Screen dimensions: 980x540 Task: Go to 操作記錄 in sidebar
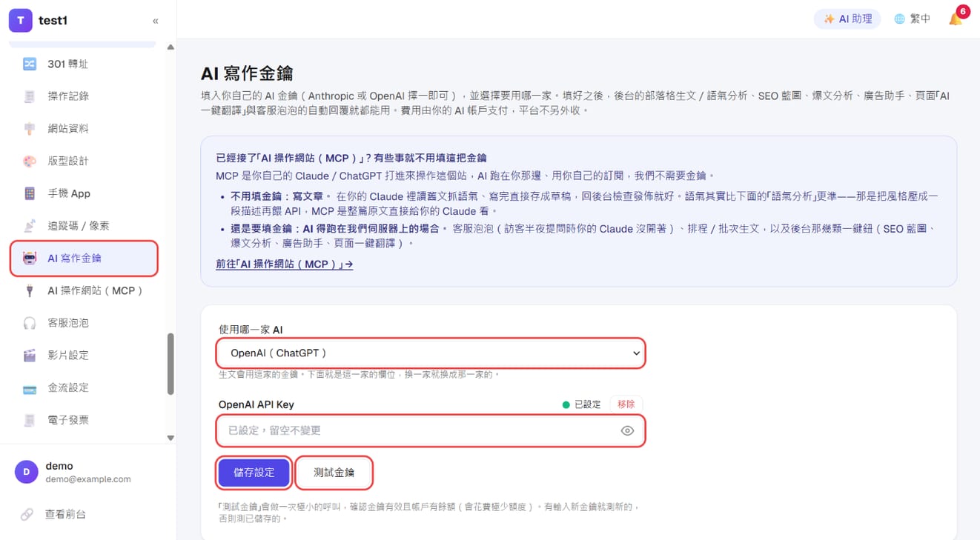pos(84,96)
